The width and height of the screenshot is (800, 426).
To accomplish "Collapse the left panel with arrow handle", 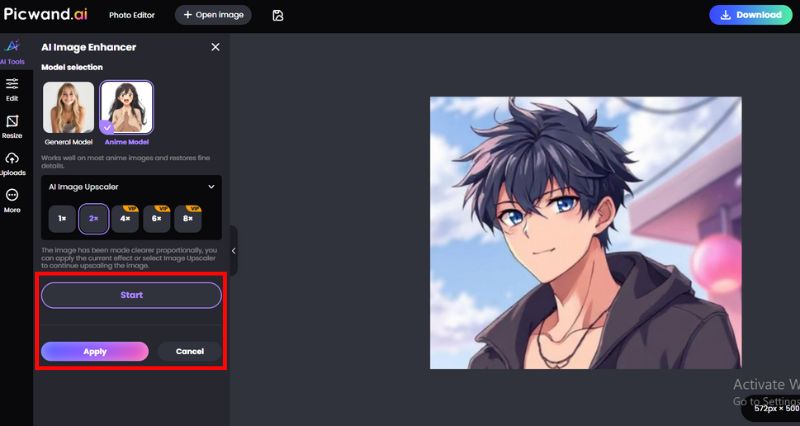I will coord(234,250).
